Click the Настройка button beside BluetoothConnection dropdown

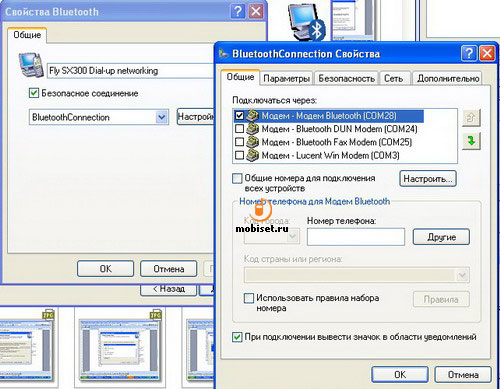pyautogui.click(x=196, y=117)
